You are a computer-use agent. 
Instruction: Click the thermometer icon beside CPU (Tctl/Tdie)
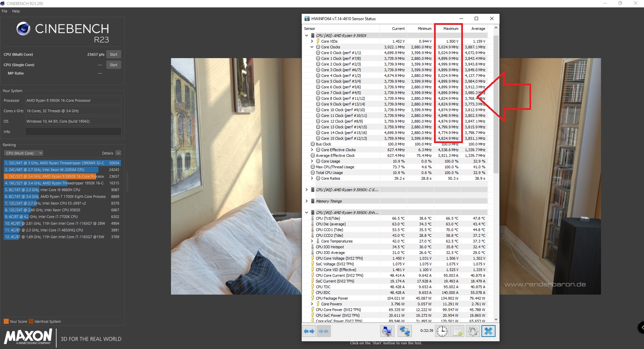(x=312, y=218)
